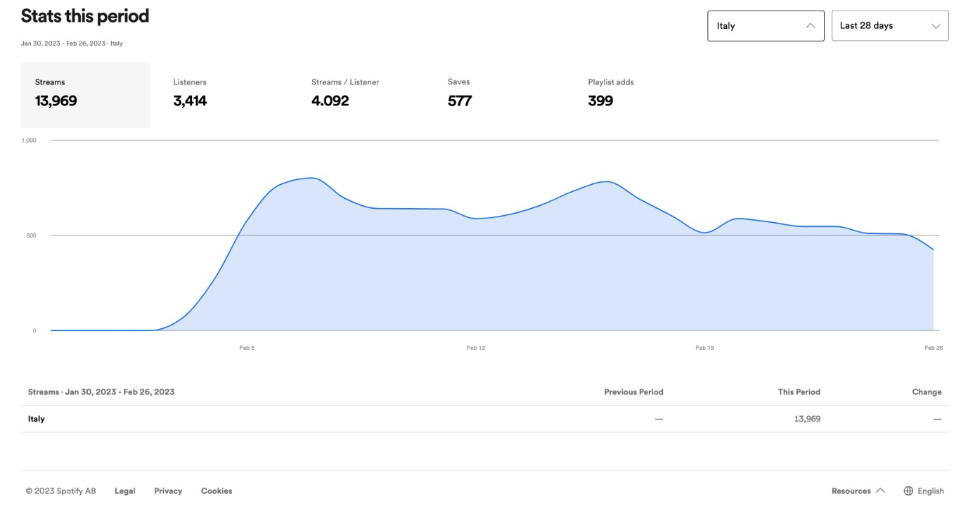Open the Italy country dropdown
Screen dimensions: 980x511
coord(765,26)
